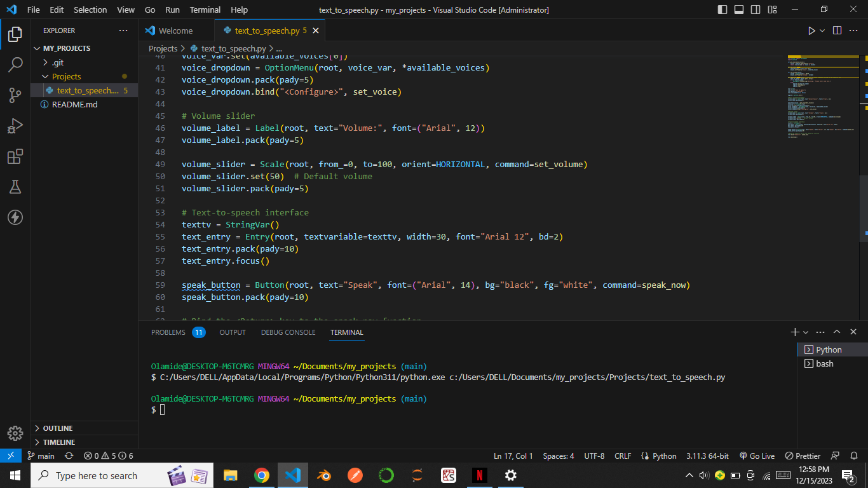Viewport: 868px width, 488px height.
Task: Switch to the PROBLEMS panel tab
Action: coord(168,332)
